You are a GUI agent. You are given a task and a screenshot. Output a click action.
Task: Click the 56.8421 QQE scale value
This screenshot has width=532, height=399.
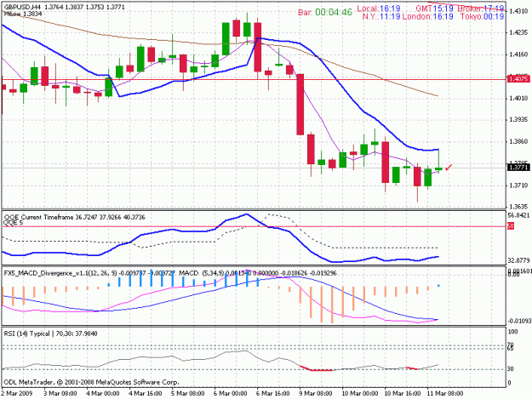click(x=518, y=215)
